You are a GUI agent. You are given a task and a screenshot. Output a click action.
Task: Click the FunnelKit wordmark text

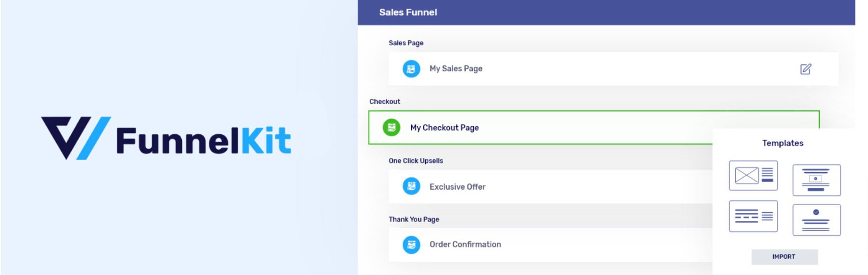203,141
